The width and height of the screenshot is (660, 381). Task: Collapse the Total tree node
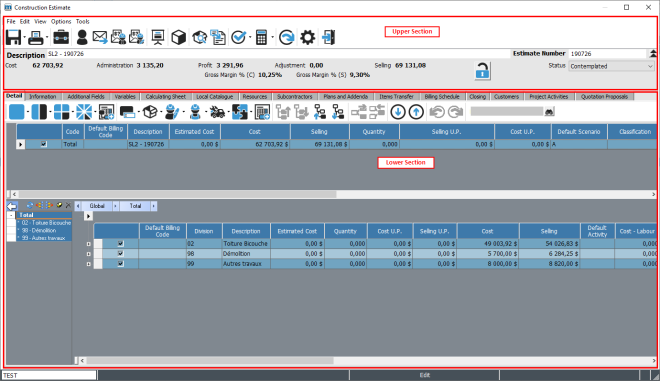pos(11,215)
